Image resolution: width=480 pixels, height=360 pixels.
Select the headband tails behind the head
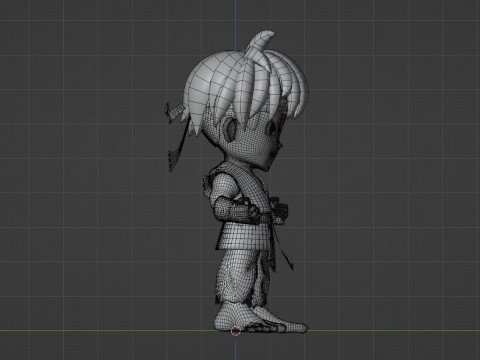click(176, 137)
